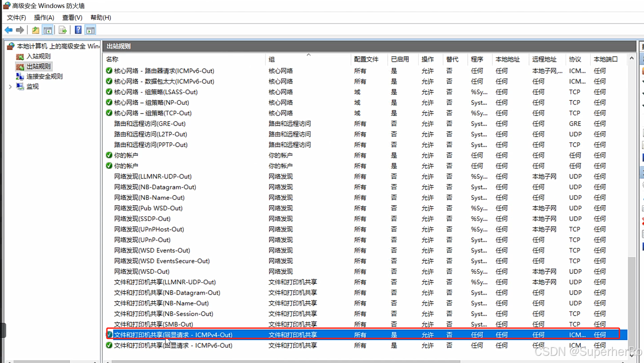Click green check of 组策略(LSASS-Out) rule
The height and width of the screenshot is (363, 644).
point(109,92)
